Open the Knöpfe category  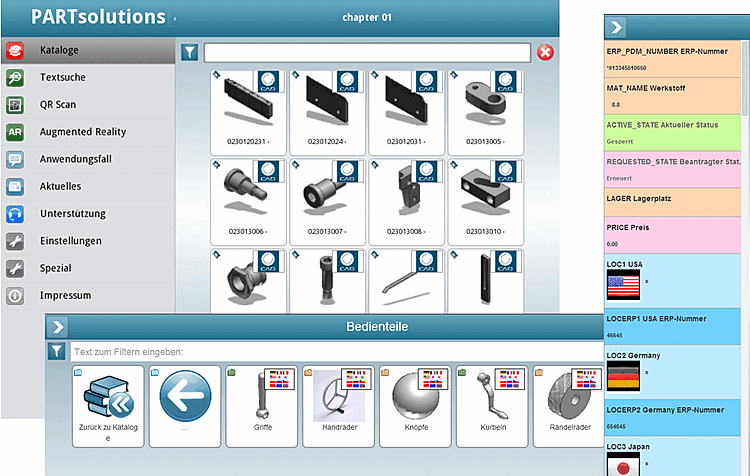[x=415, y=407]
